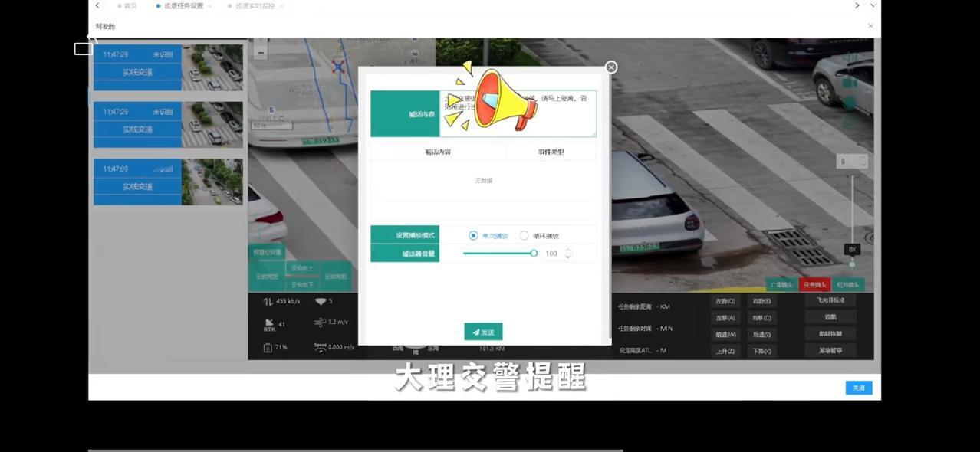Image resolution: width=980 pixels, height=452 pixels.
Task: Click the 455 kb/s data rate value
Action: tap(288, 302)
